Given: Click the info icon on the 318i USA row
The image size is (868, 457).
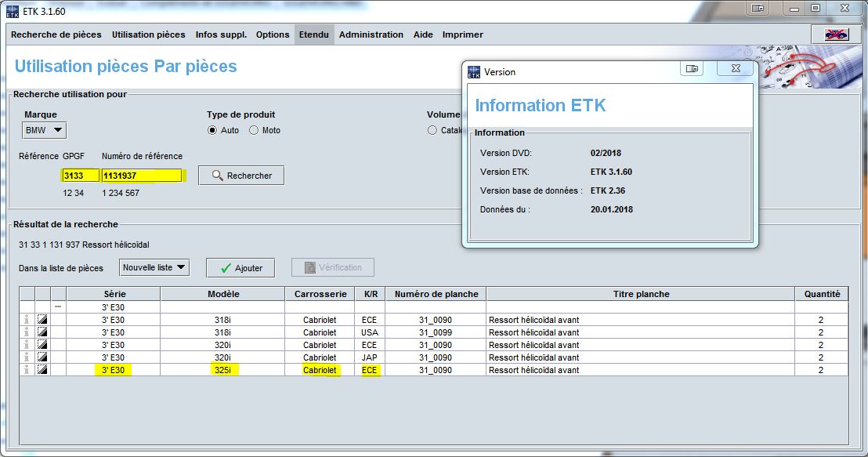Looking at the screenshot, I should 27,332.
